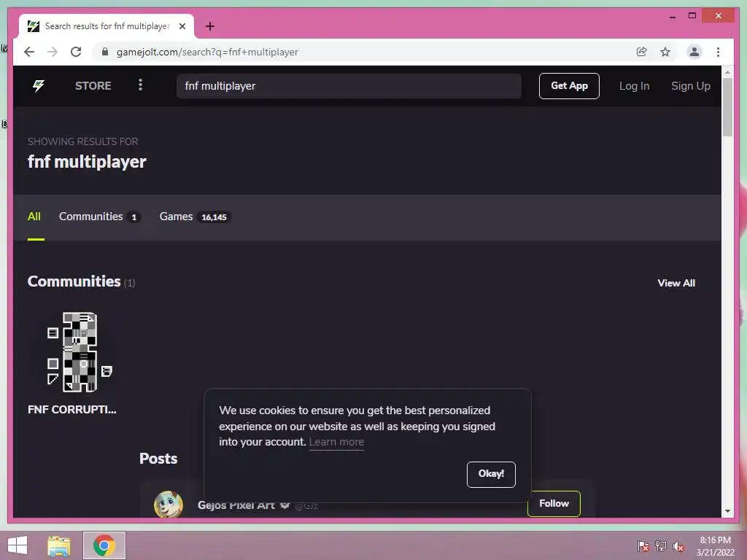Viewport: 747px width, 560px height.
Task: Click the Posts section heading
Action: tap(158, 459)
